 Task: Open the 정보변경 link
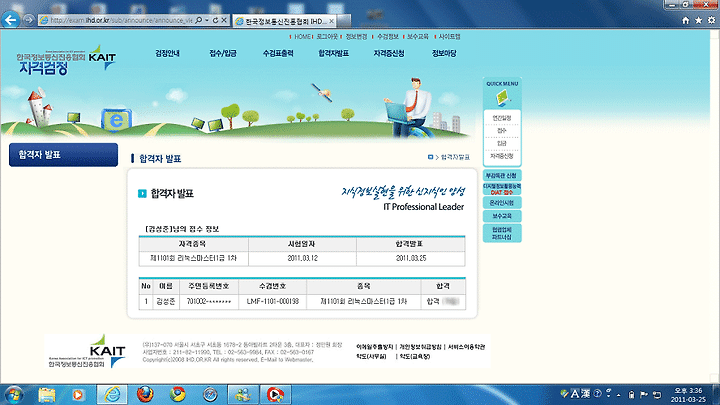[x=356, y=37]
